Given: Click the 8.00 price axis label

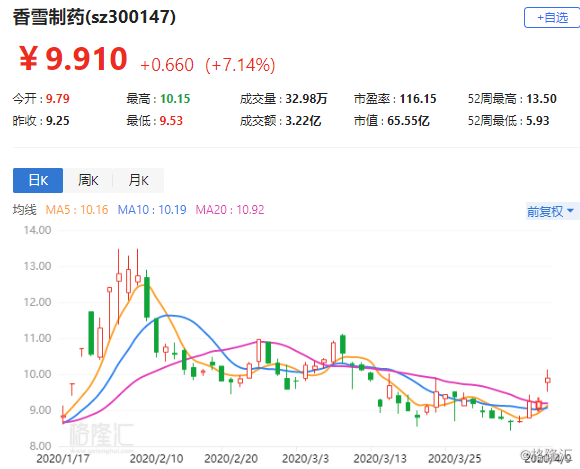Looking at the screenshot, I should point(40,446).
